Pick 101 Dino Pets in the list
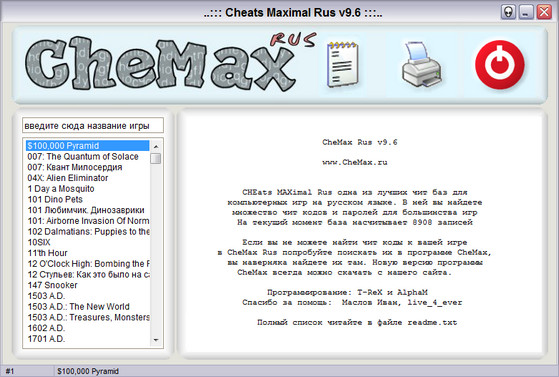The width and height of the screenshot is (559, 377). (55, 199)
